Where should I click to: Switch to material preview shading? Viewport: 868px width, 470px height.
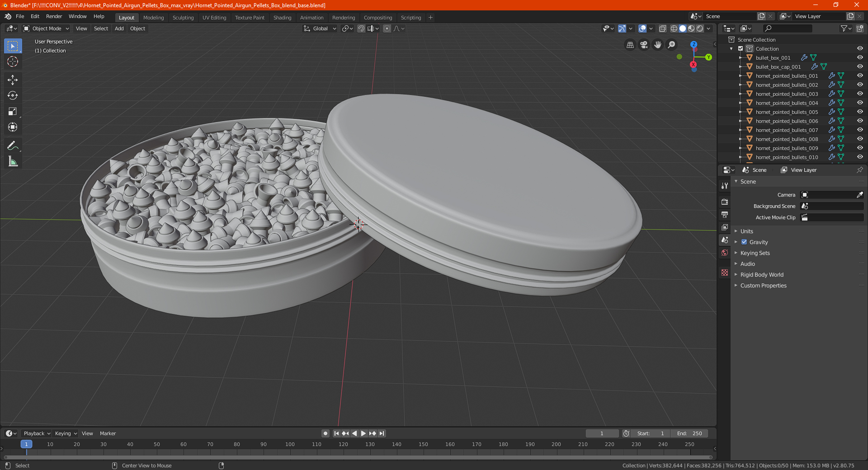[x=691, y=28]
